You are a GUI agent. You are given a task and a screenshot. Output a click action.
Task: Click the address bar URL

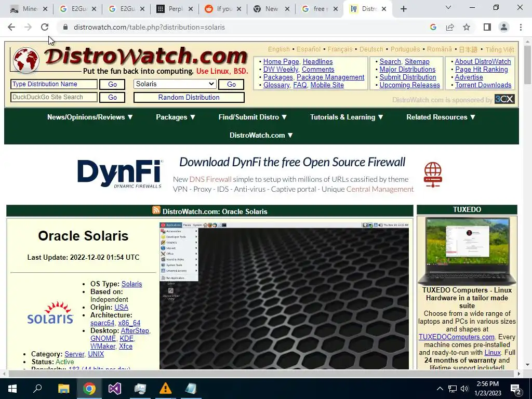[x=149, y=27]
